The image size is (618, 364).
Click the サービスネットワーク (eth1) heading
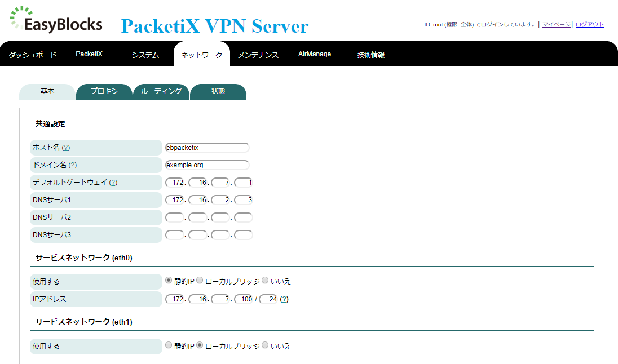coord(84,322)
